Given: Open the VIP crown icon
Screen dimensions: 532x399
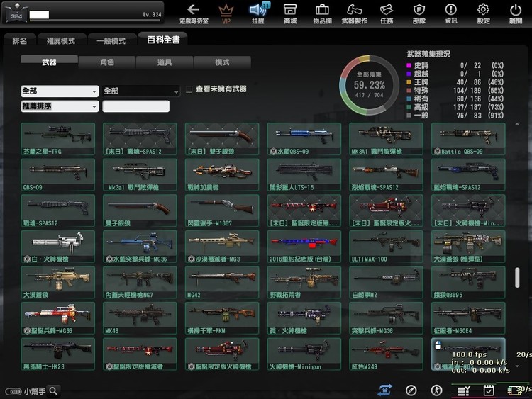Looking at the screenshot, I should (x=226, y=13).
